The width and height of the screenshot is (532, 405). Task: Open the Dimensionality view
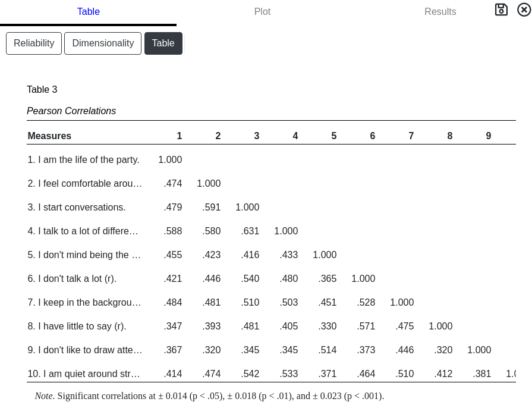(102, 43)
